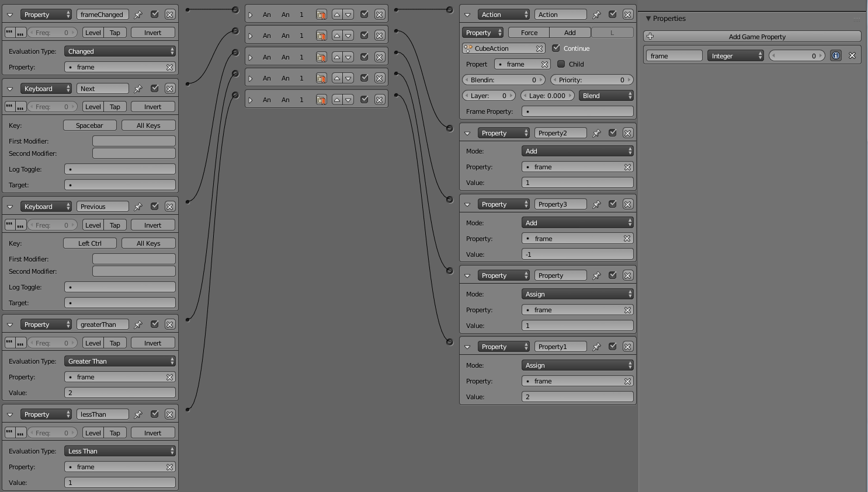Disable the Continue checkbox
The image size is (868, 492).
tap(556, 48)
